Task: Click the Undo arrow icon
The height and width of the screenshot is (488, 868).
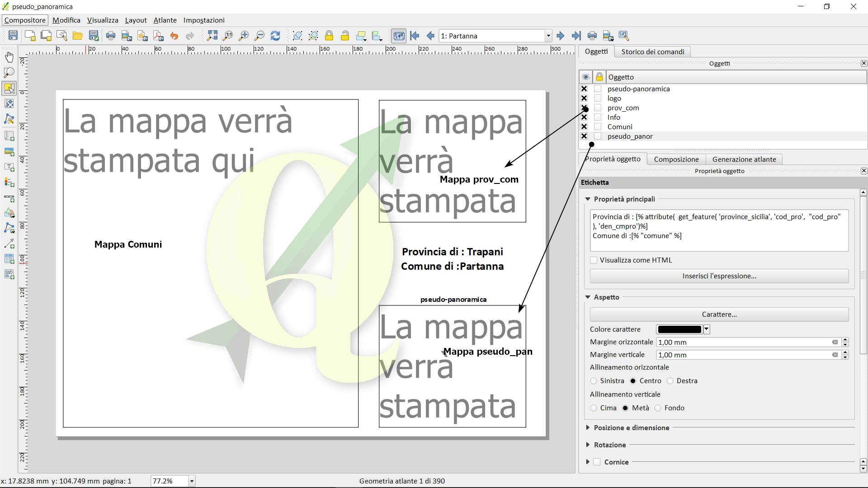Action: 174,36
